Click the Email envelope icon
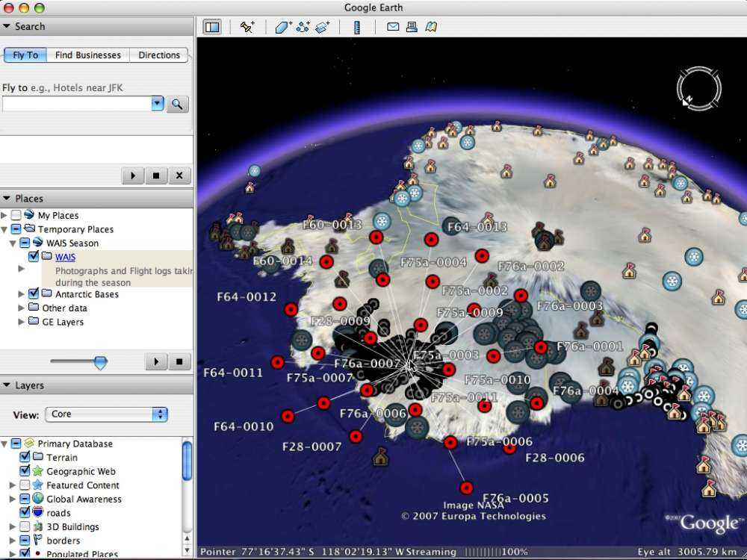Viewport: 747px width, 560px height. (392, 27)
